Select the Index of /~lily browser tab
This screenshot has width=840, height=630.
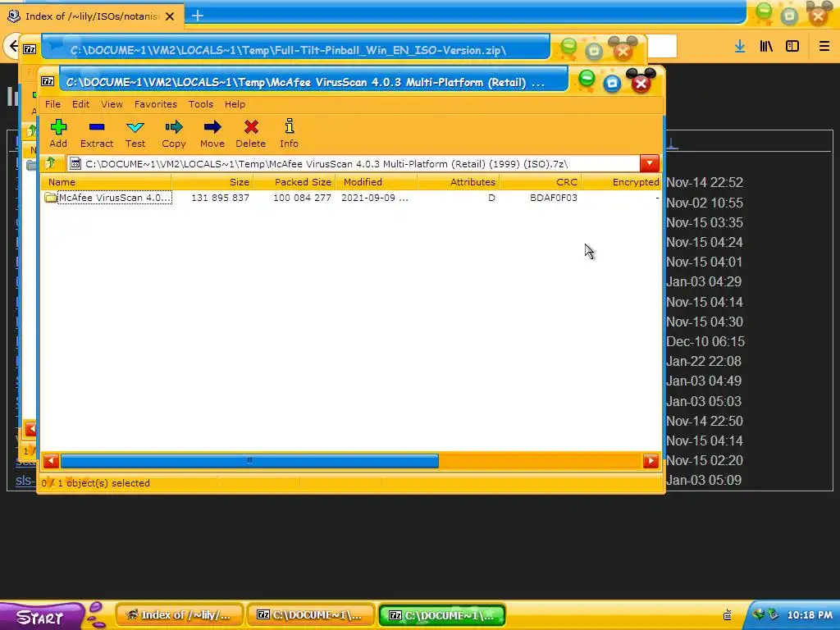pyautogui.click(x=92, y=16)
